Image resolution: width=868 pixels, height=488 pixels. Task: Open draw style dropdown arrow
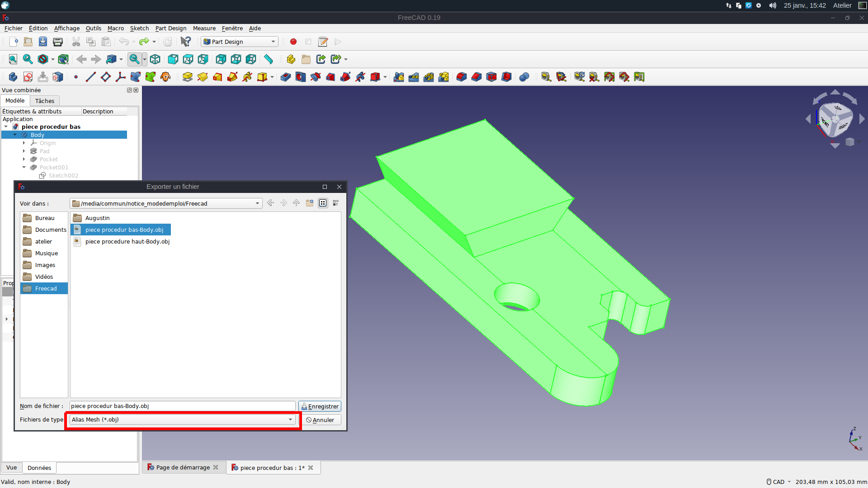click(52, 59)
